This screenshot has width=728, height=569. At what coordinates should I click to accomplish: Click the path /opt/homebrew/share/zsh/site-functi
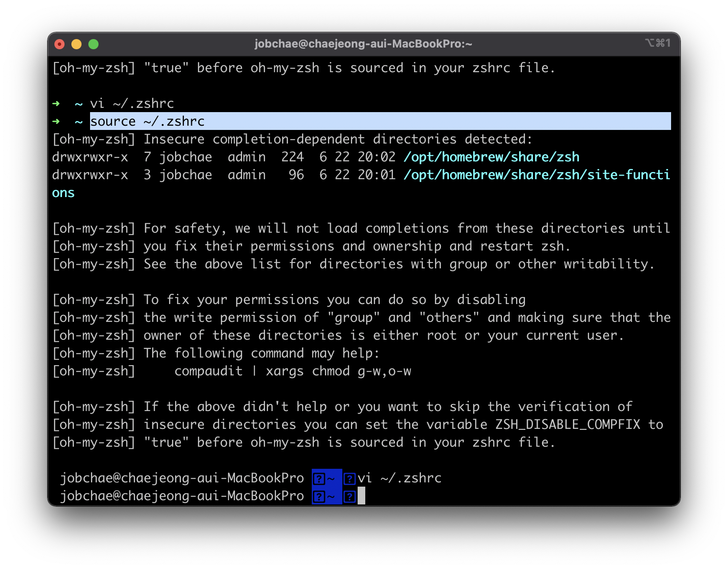[x=537, y=175]
